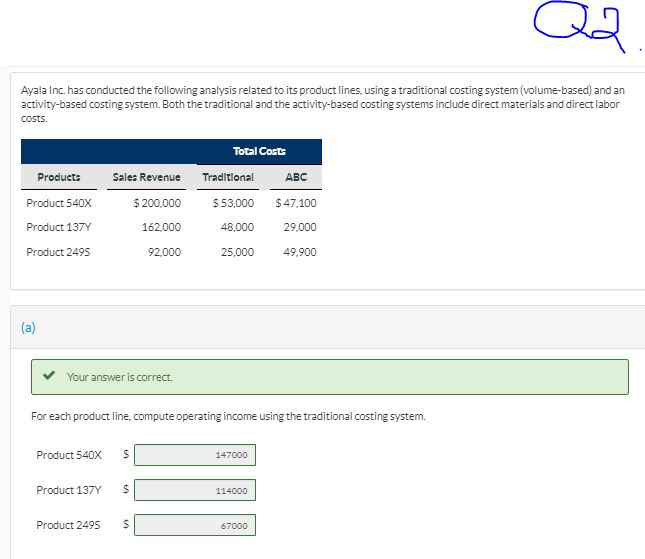
Task: Click the ABC column header
Action: coord(296,177)
